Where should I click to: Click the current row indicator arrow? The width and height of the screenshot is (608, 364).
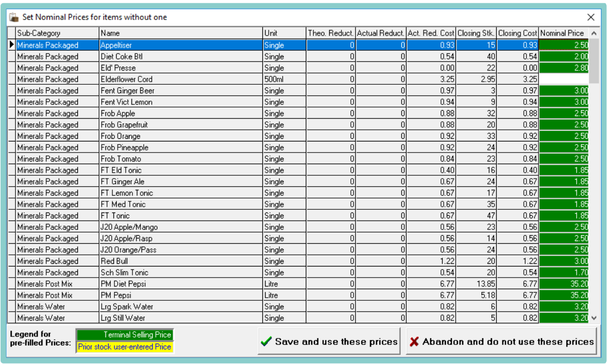click(x=12, y=45)
